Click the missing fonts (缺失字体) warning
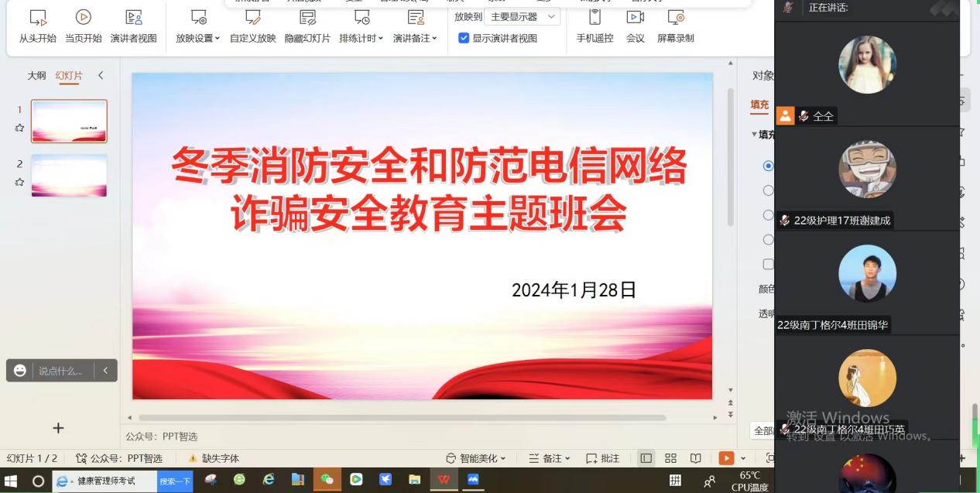The width and height of the screenshot is (980, 493). 214,458
